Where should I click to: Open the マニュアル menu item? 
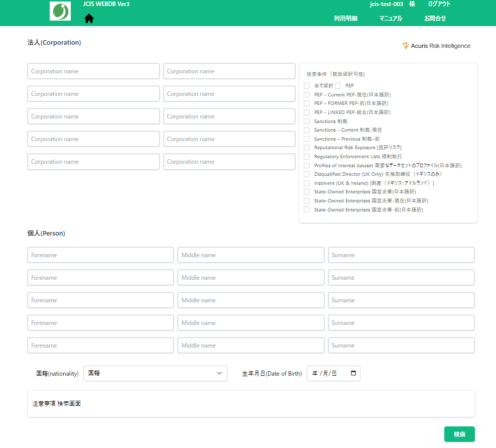tap(391, 19)
